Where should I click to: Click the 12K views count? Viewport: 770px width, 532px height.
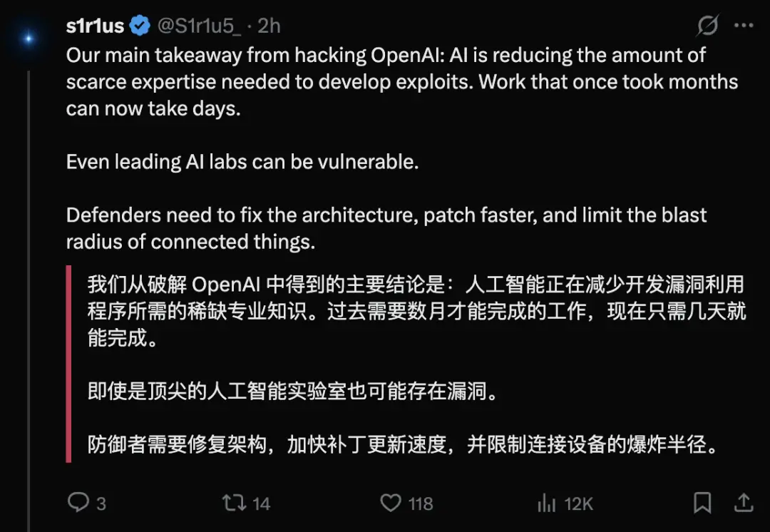tap(578, 503)
